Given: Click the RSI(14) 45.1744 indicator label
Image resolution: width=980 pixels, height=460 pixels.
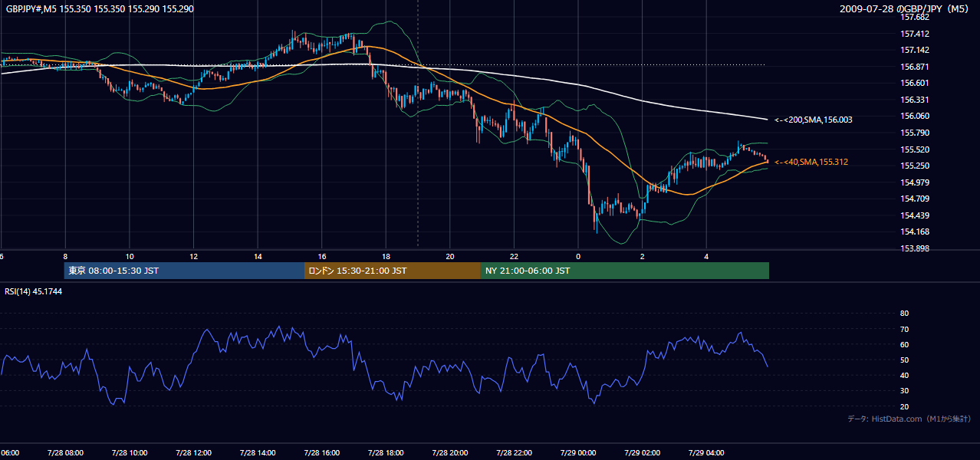Looking at the screenshot, I should (33, 291).
